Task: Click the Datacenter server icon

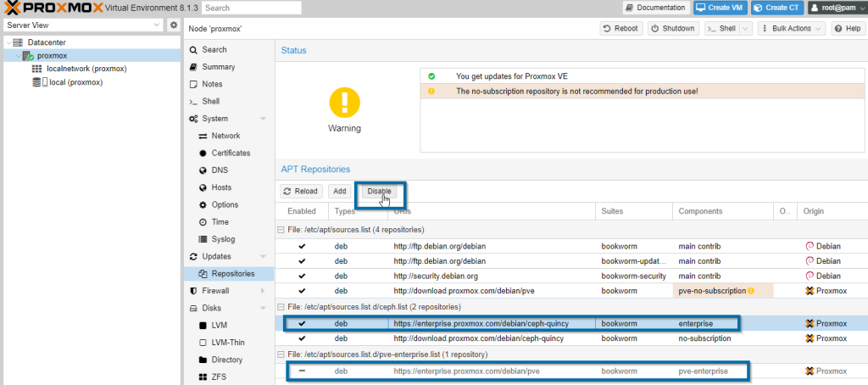Action: coord(19,42)
